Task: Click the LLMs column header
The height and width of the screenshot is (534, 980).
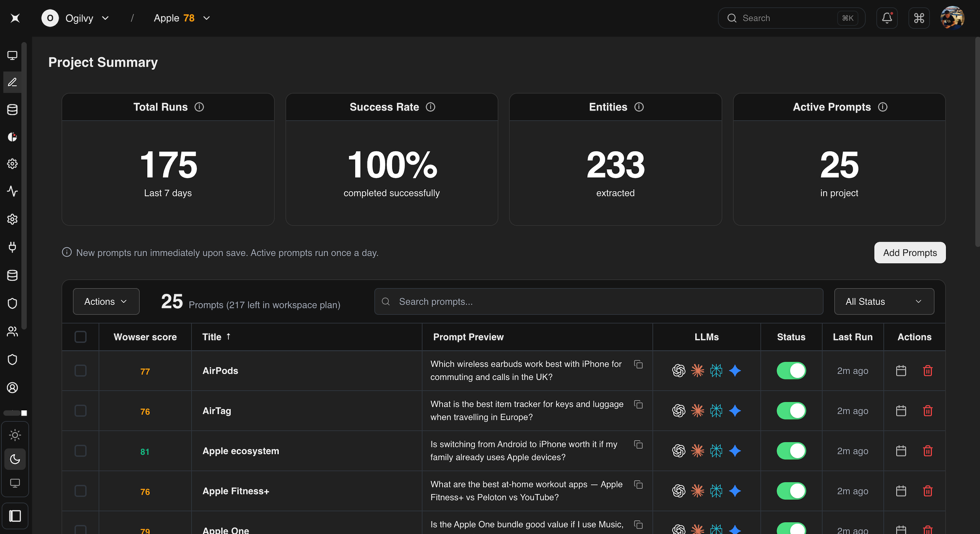Action: [706, 337]
